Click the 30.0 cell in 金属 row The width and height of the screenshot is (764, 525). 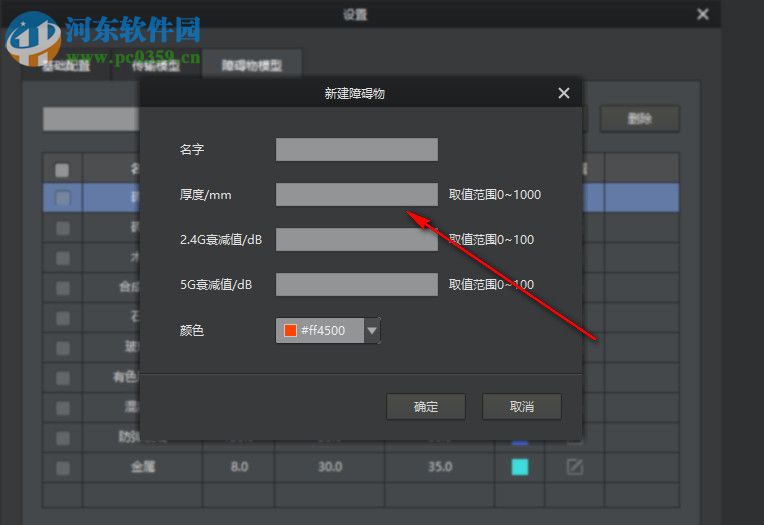(x=330, y=467)
